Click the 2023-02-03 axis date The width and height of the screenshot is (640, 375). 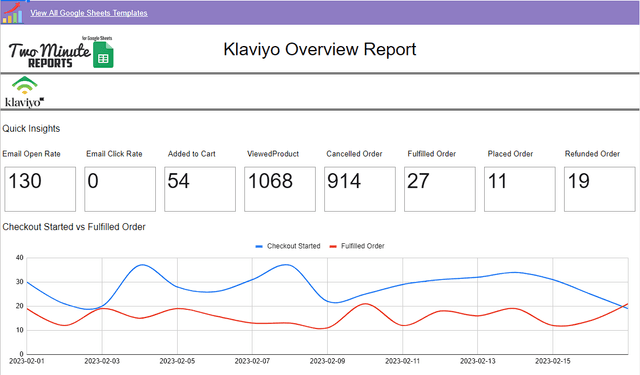[102, 361]
